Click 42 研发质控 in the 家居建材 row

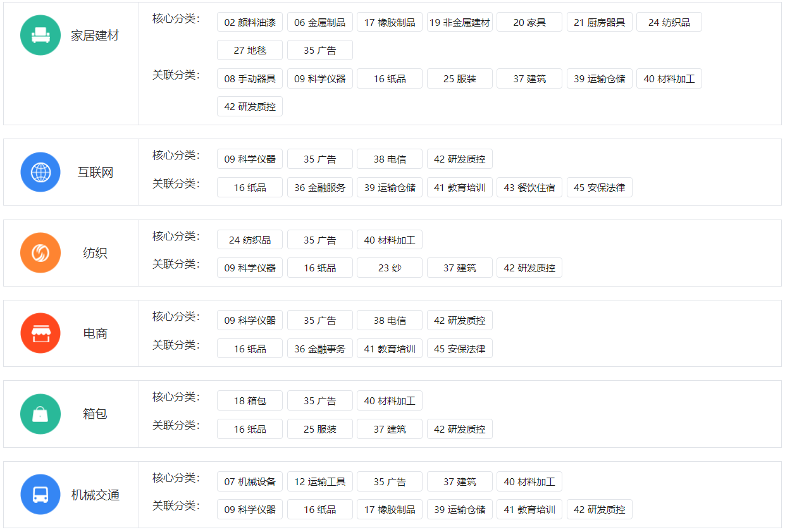(x=250, y=106)
